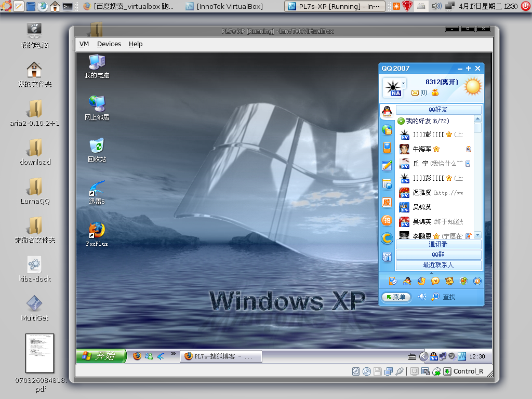Viewport: 532px width, 399px height.
Task: Open the orange C sidebar icon in QQ
Action: tap(387, 238)
